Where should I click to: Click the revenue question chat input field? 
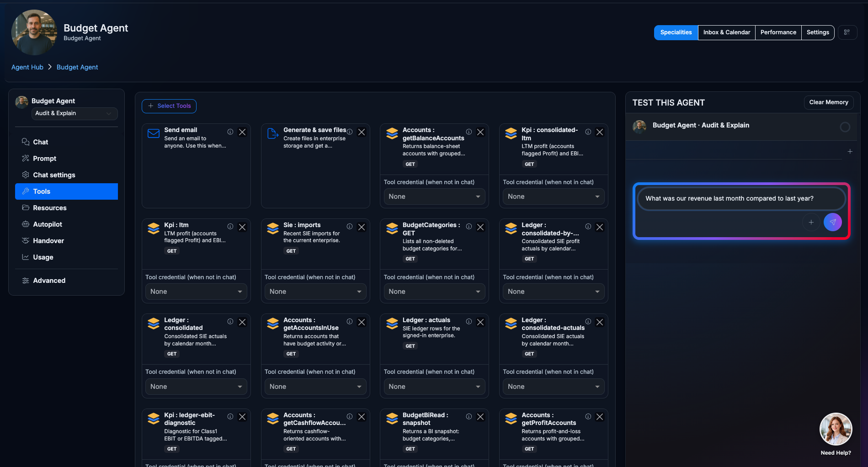point(741,199)
